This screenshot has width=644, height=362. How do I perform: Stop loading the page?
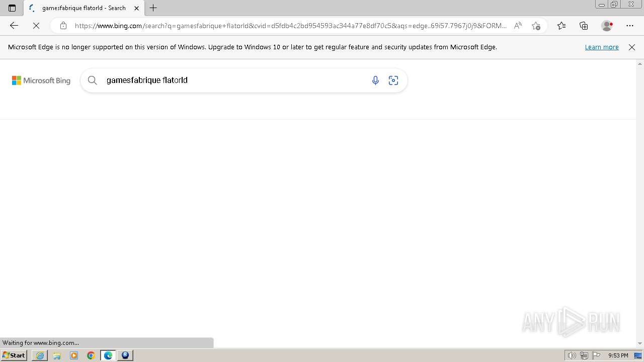click(36, 26)
